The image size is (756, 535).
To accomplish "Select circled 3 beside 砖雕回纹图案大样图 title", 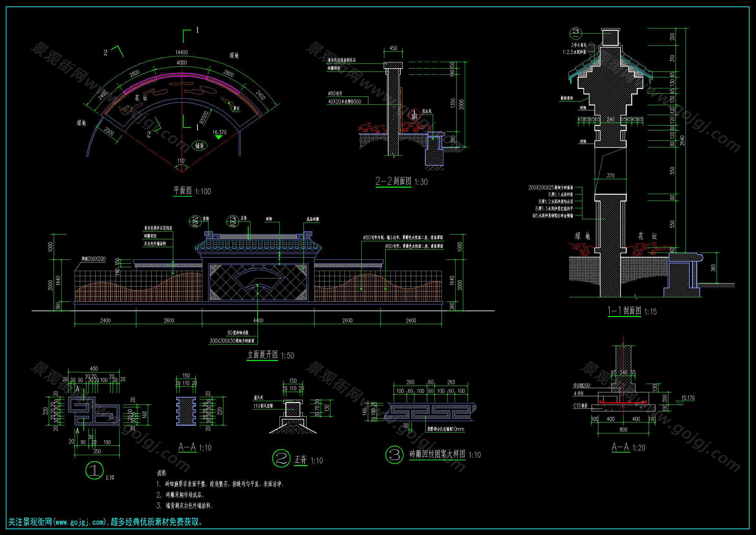I will (x=394, y=454).
